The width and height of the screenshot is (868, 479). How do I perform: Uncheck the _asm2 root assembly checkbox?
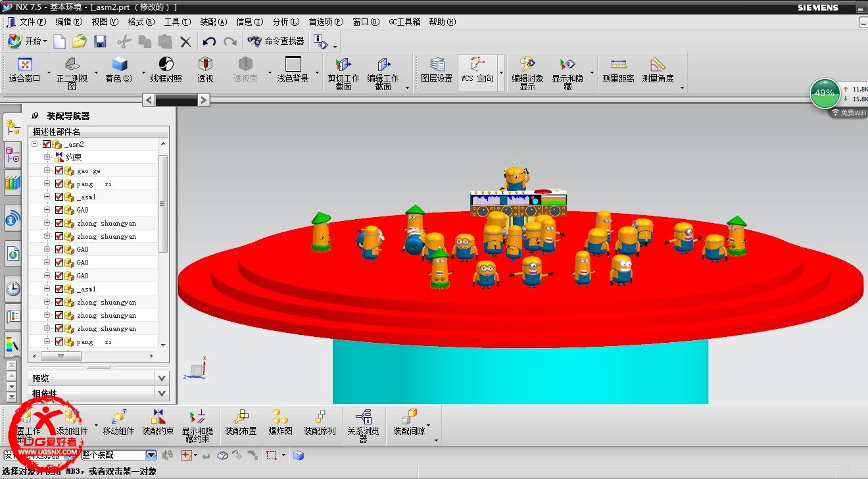point(47,144)
